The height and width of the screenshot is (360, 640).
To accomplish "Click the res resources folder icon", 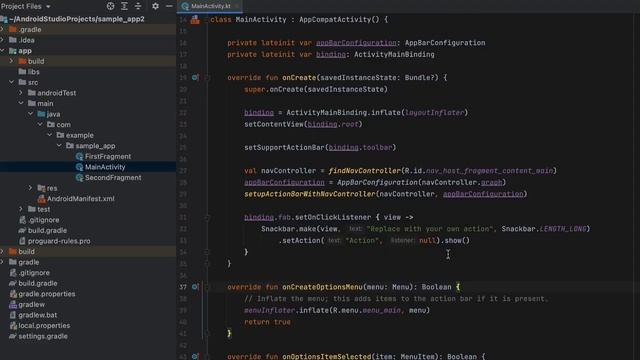I will (x=41, y=188).
